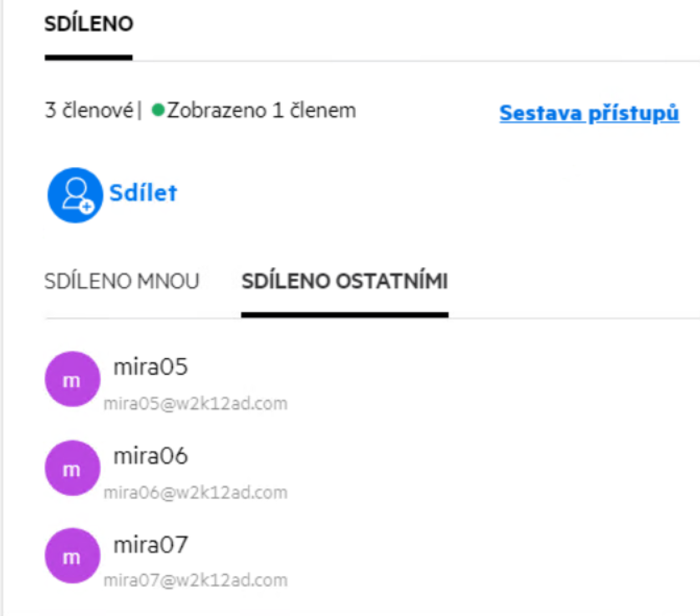Screen dimensions: 700x616
Task: Select the SDÍLENO OSTATNÍMI tab
Action: pos(344,282)
